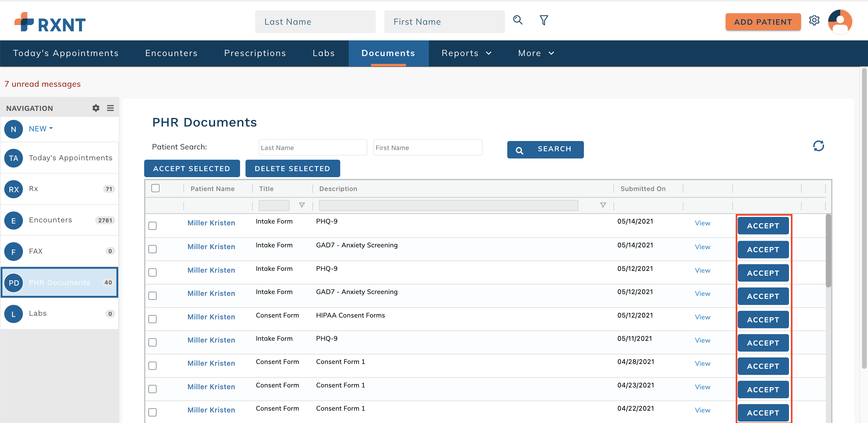Click the Encounters count badge 2761
Viewport: 868px width, 423px height.
click(105, 221)
